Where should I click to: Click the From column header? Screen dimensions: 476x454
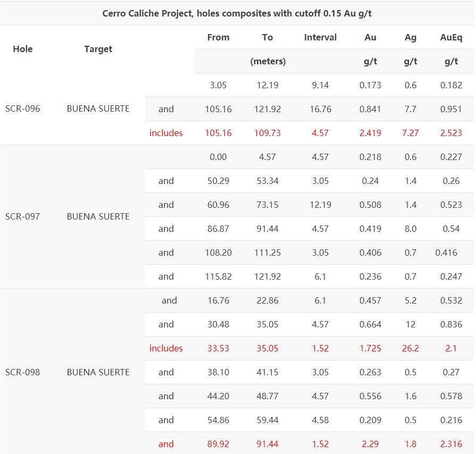218,37
